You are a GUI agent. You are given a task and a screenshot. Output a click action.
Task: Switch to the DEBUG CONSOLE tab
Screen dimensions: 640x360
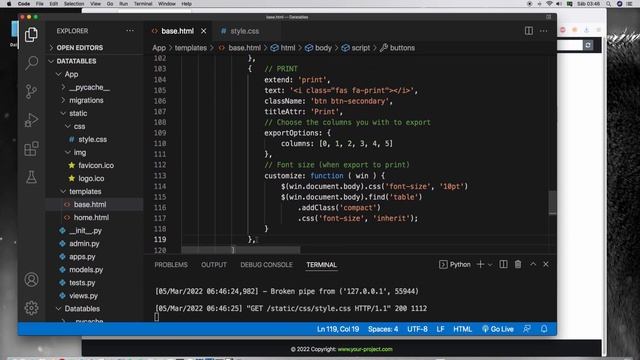tap(266, 265)
